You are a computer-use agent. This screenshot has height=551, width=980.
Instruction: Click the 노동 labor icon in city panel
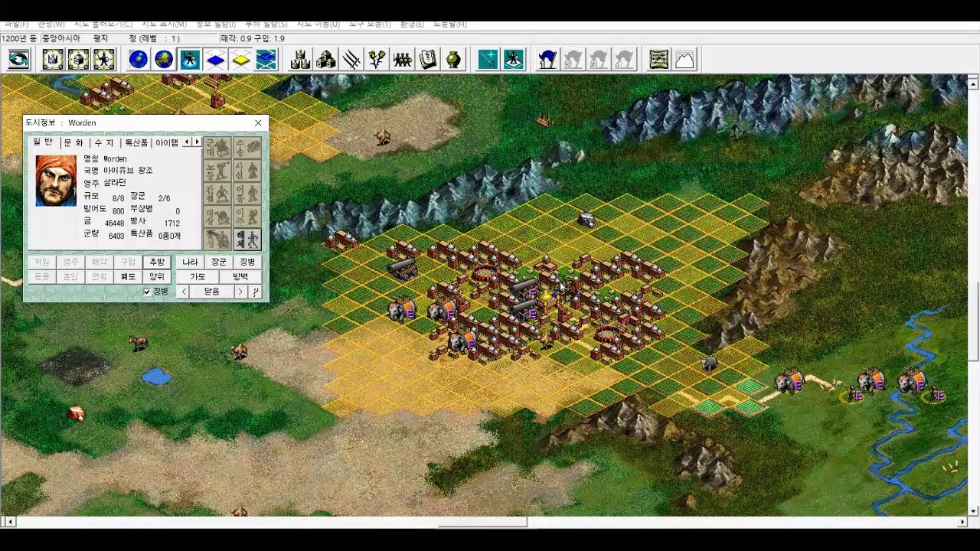(217, 171)
